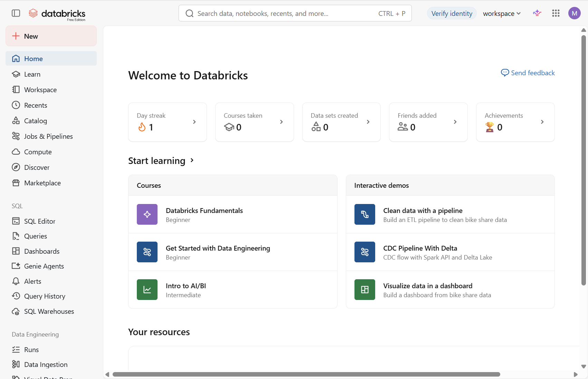Open Genie Agents in the sidebar
588x379 pixels.
pos(51,266)
